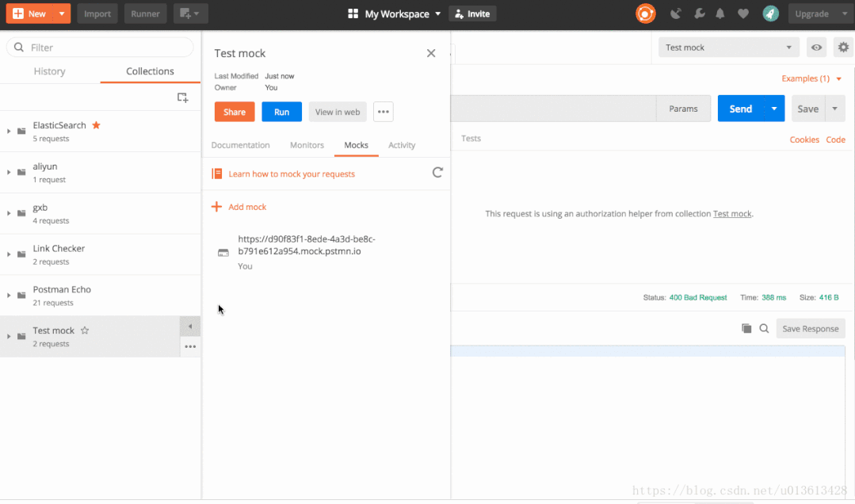This screenshot has width=855, height=504.
Task: Send the request
Action: (x=740, y=109)
